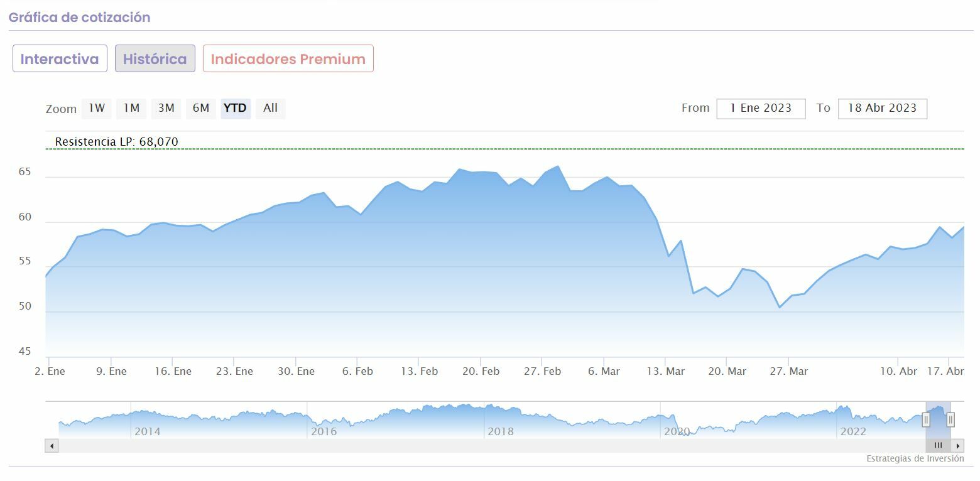Open the Histórica chart tab
980x481 pixels.
(x=155, y=59)
